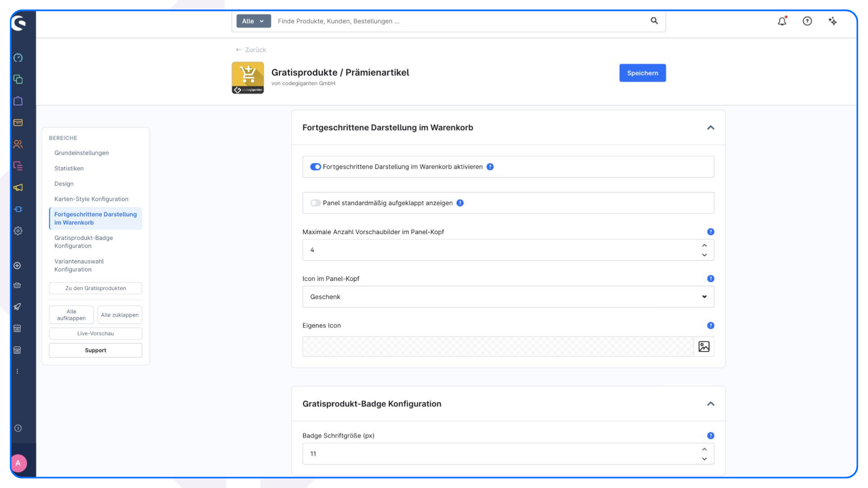
Task: Click the rocket icon in the sidebar
Action: pos(17,307)
